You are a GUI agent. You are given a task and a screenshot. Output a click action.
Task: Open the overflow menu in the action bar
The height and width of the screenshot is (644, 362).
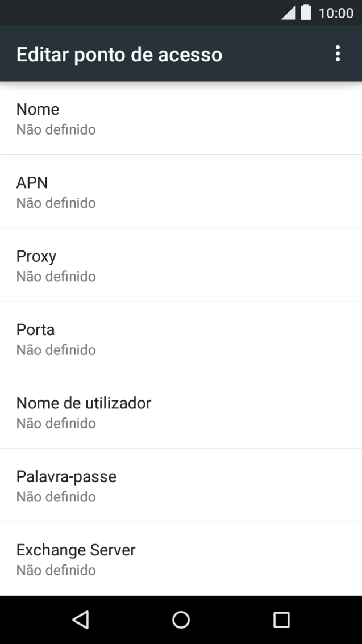click(338, 54)
